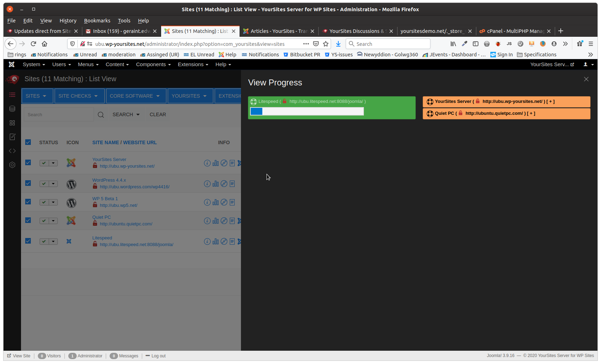
Task: Open notes document icon for Quiet PC row
Action: [x=232, y=221]
